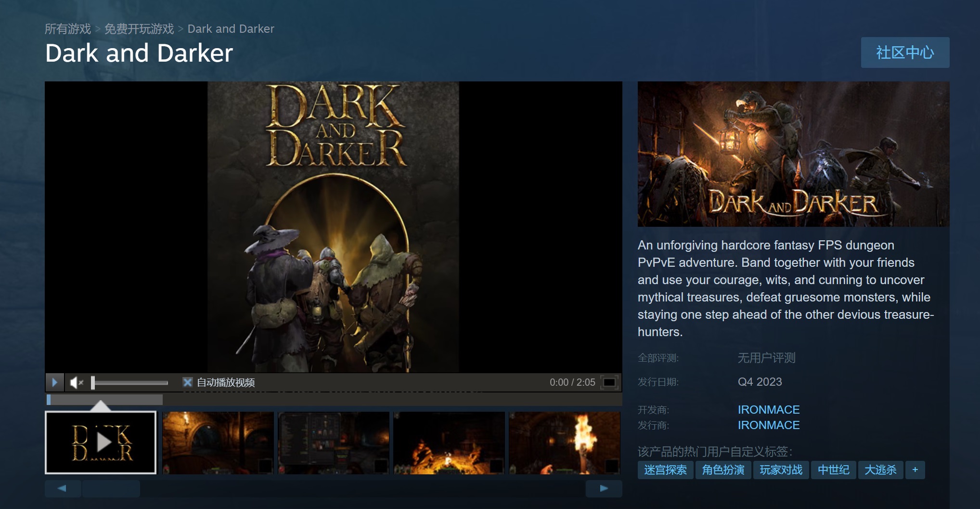Select the 角色扮演 tag
Screen dimensions: 980x509
(723, 470)
